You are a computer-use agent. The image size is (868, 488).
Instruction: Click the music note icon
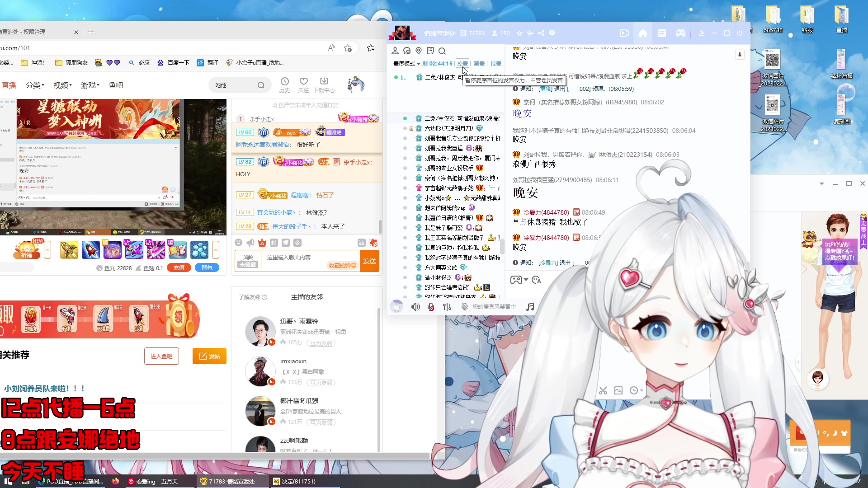coord(530,307)
